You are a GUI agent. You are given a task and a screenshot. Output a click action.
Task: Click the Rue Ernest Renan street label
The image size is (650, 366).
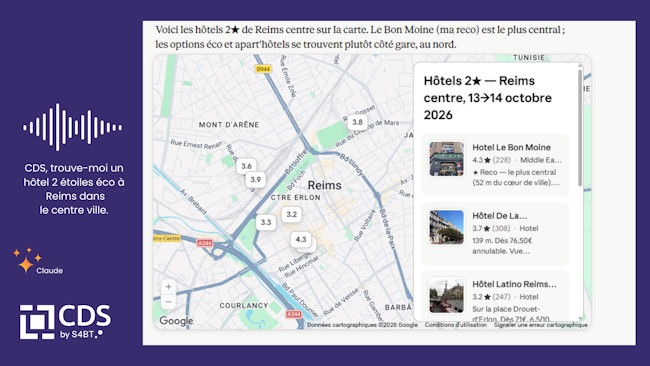[196, 145]
